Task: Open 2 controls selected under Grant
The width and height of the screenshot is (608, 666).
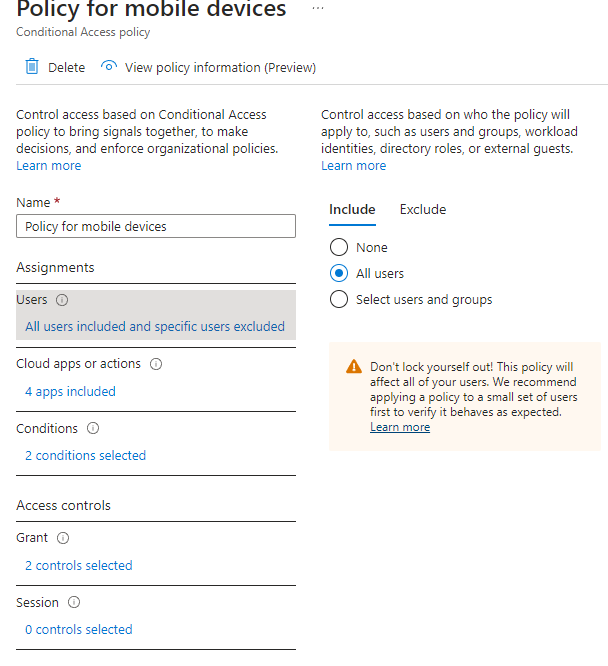Action: click(x=79, y=565)
